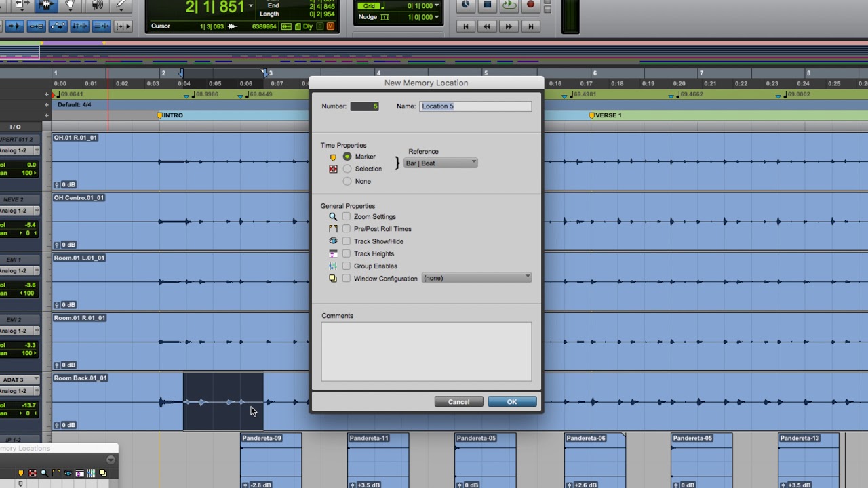Enable the Pre/Post Roll Times checkbox
The image size is (868, 488).
coord(347,229)
